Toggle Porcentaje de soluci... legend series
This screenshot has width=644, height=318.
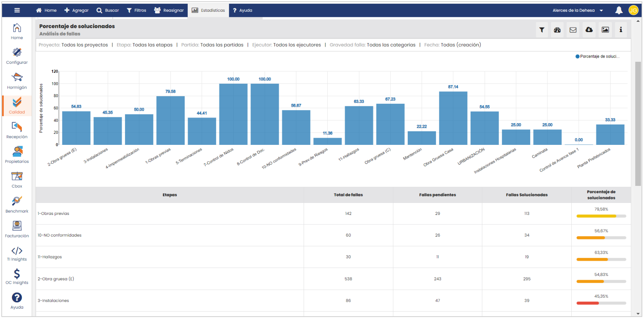pos(597,57)
